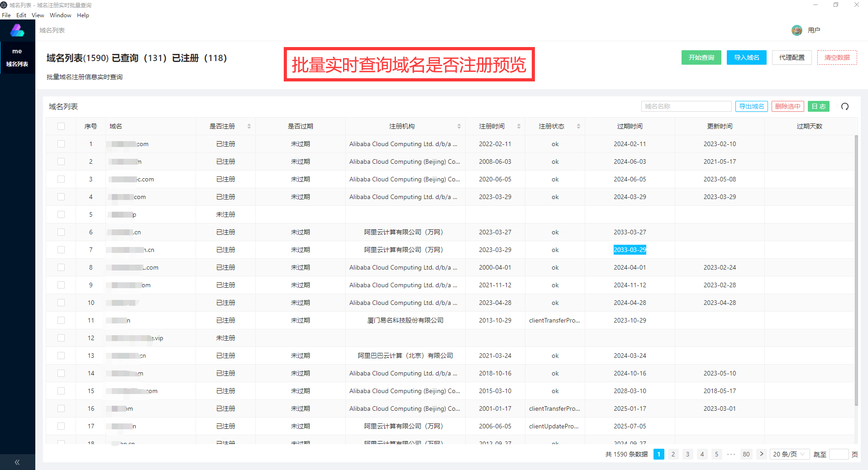Collapse the sidebar with double-chevron icon

tap(17, 462)
